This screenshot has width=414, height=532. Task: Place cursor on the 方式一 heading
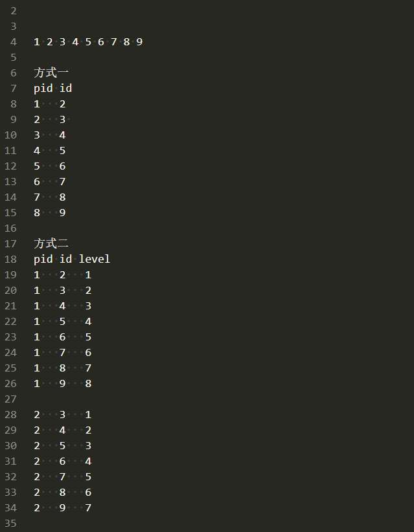51,72
